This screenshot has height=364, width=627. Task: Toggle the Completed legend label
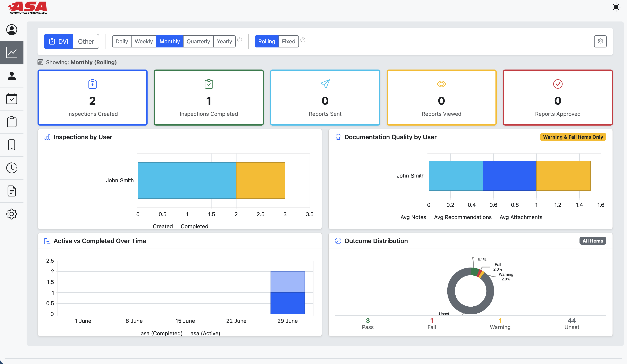(194, 226)
